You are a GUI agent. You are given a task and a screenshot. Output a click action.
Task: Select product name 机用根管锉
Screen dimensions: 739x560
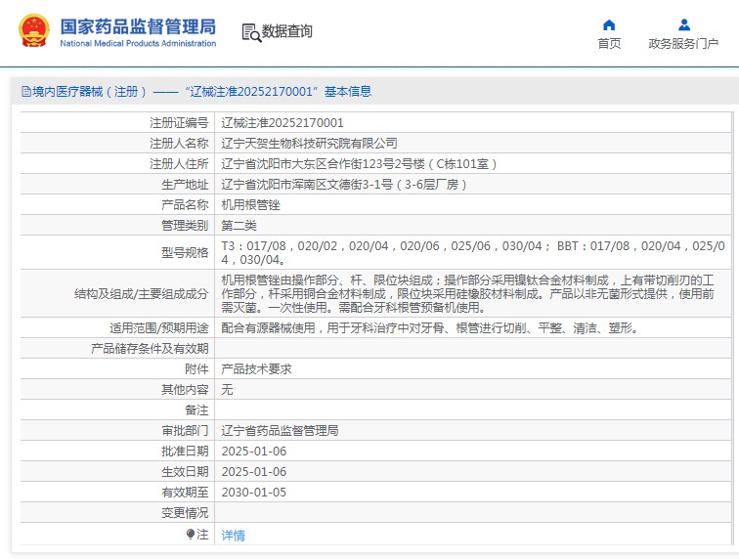click(x=250, y=205)
